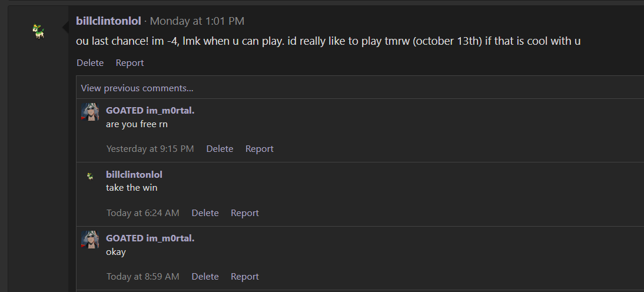The height and width of the screenshot is (292, 644).
Task: Delete the 'take the win' comment
Action: point(205,213)
